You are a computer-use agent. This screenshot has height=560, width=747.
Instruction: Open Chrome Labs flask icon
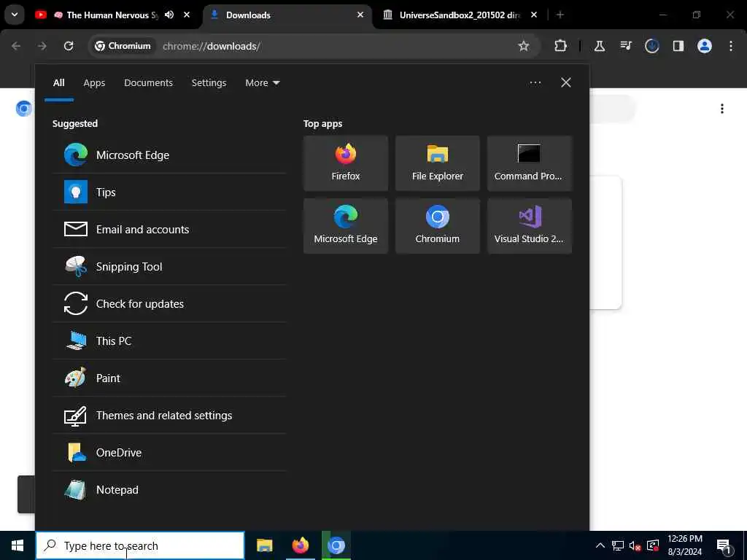(x=600, y=46)
